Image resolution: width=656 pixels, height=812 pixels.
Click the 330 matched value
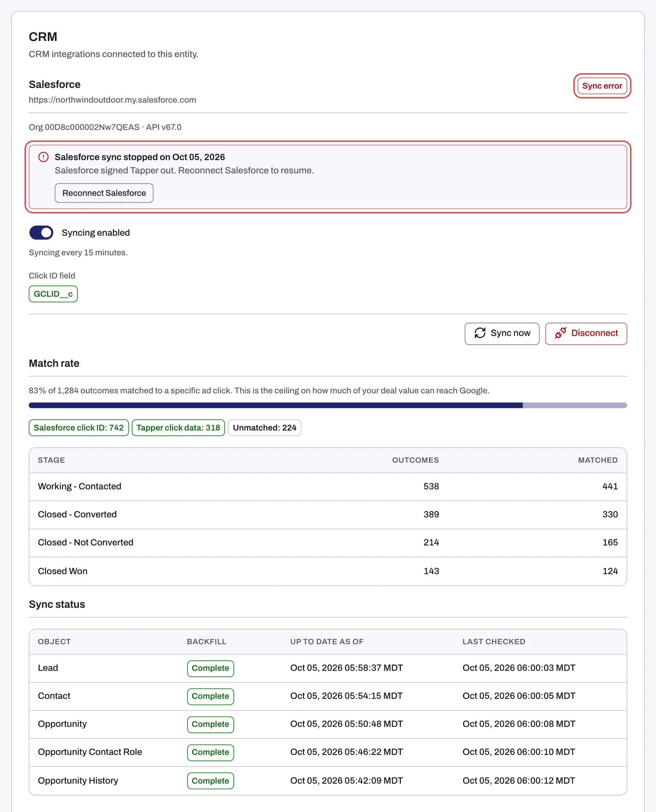(610, 514)
